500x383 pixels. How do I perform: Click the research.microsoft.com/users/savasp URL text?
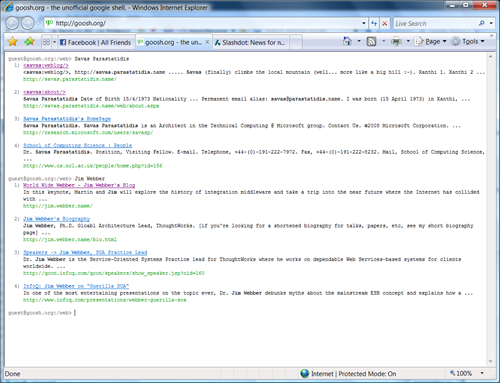tap(88, 132)
